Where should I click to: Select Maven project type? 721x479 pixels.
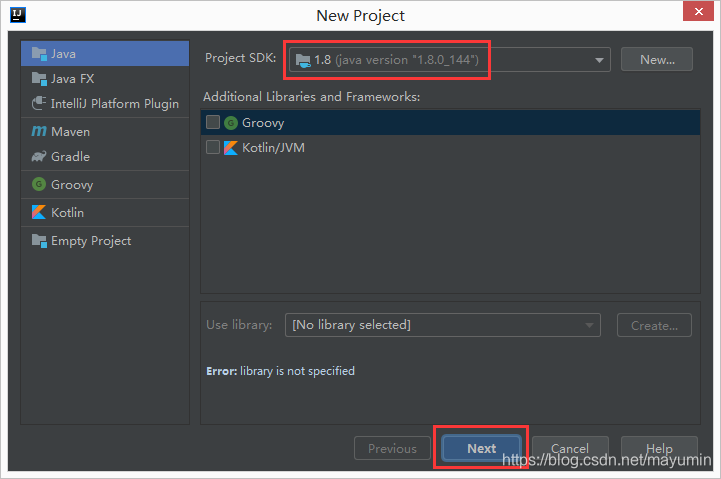coord(105,131)
